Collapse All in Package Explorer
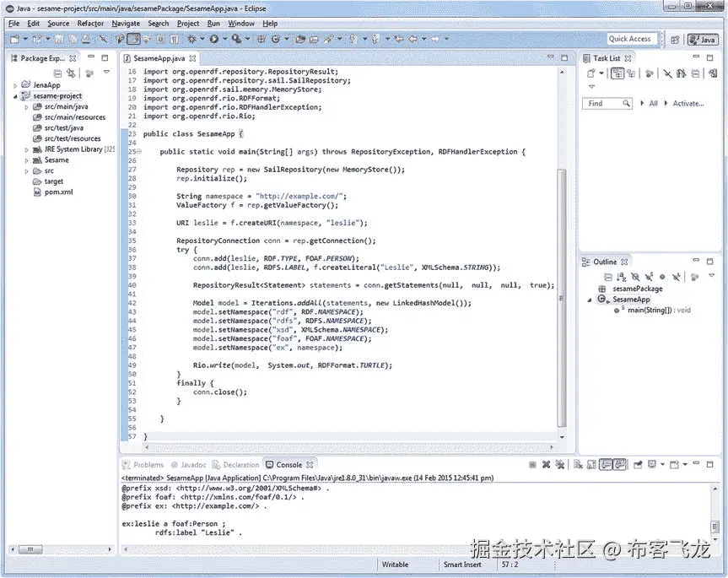 click(57, 73)
